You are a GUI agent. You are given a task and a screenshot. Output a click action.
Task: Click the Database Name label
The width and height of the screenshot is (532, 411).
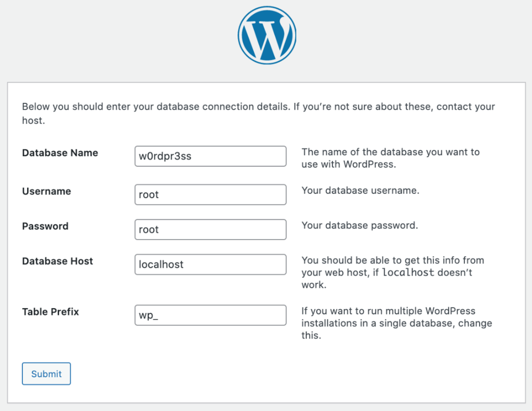(x=60, y=153)
